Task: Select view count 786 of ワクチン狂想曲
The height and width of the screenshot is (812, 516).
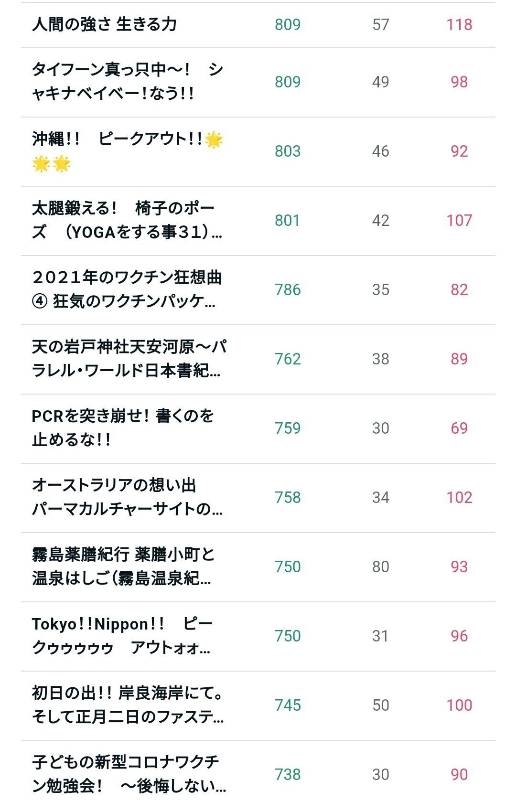Action: 288,290
